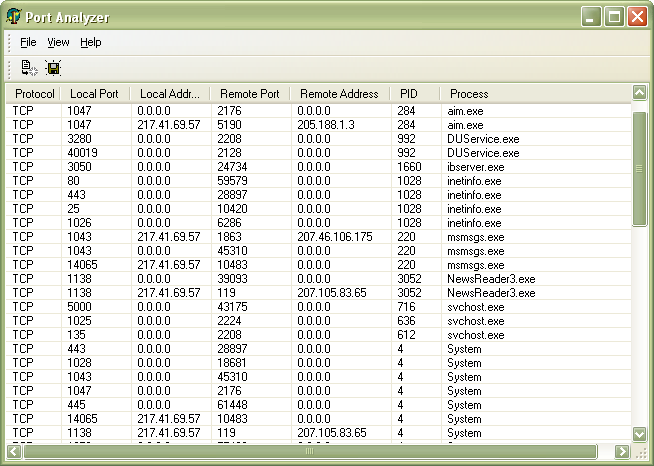Click the vertical scrollbar thumb
This screenshot has width=654, height=466.
pyautogui.click(x=639, y=169)
